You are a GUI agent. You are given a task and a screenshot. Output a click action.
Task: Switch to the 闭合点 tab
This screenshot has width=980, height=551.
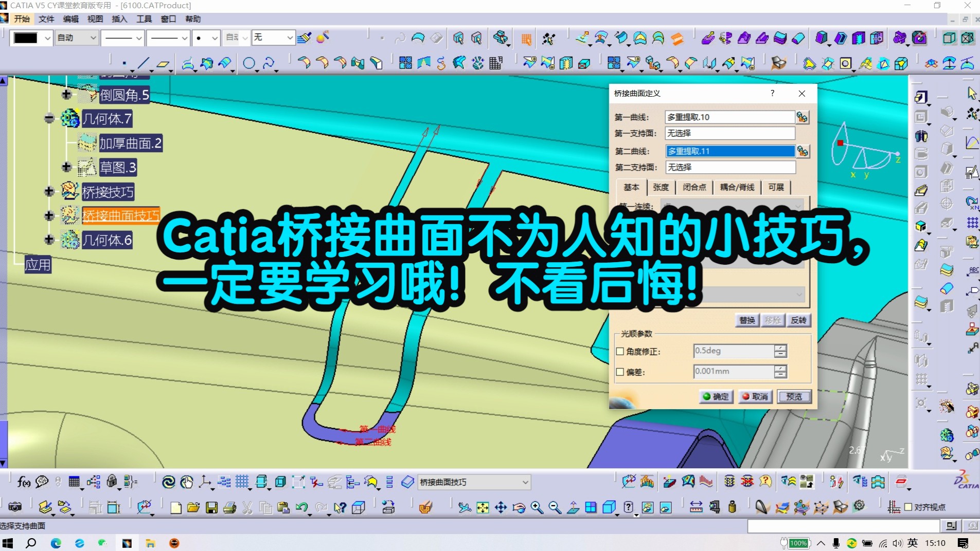694,187
